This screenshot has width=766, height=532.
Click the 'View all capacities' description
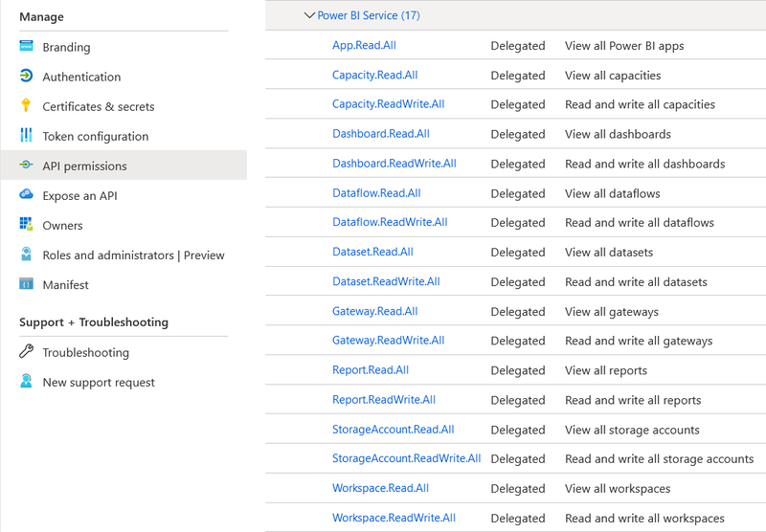pyautogui.click(x=613, y=76)
